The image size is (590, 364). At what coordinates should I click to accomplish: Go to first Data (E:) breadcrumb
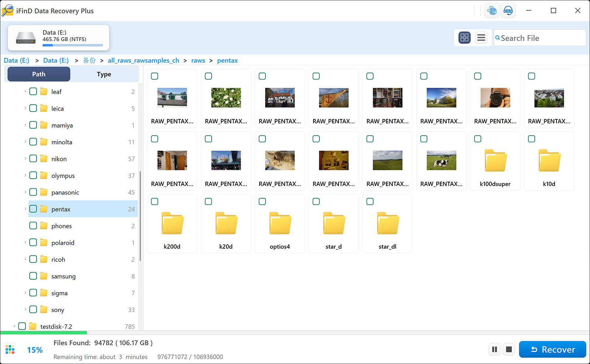pos(17,60)
